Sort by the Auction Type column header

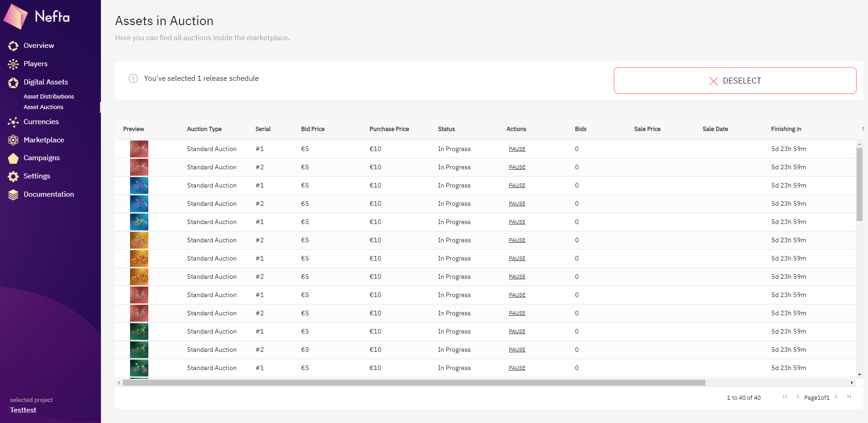pyautogui.click(x=204, y=129)
